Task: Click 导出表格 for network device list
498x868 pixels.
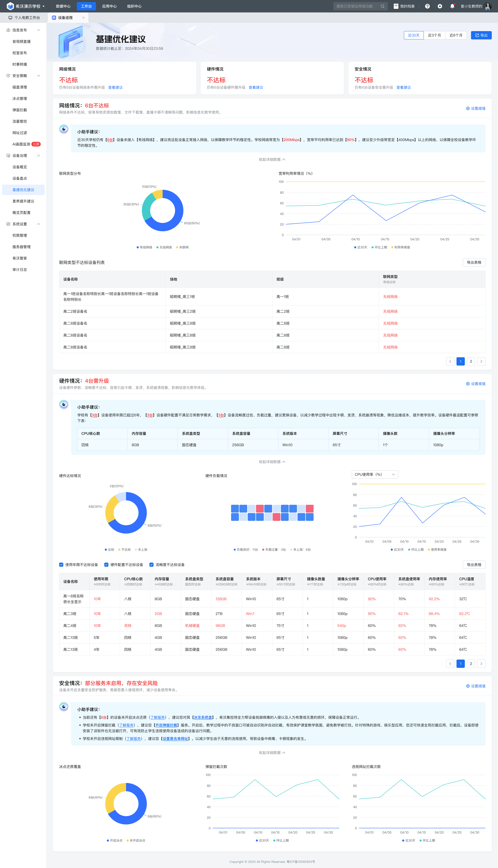Action: point(474,262)
